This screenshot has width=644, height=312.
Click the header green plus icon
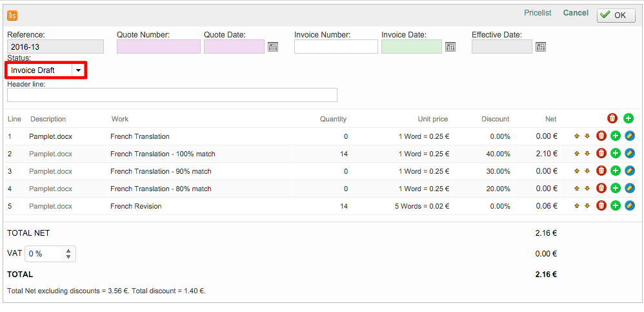629,119
